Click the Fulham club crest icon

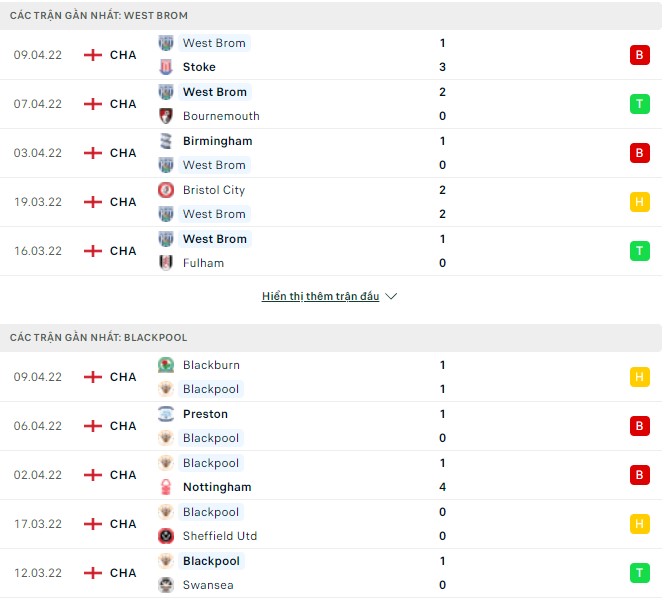(166, 263)
